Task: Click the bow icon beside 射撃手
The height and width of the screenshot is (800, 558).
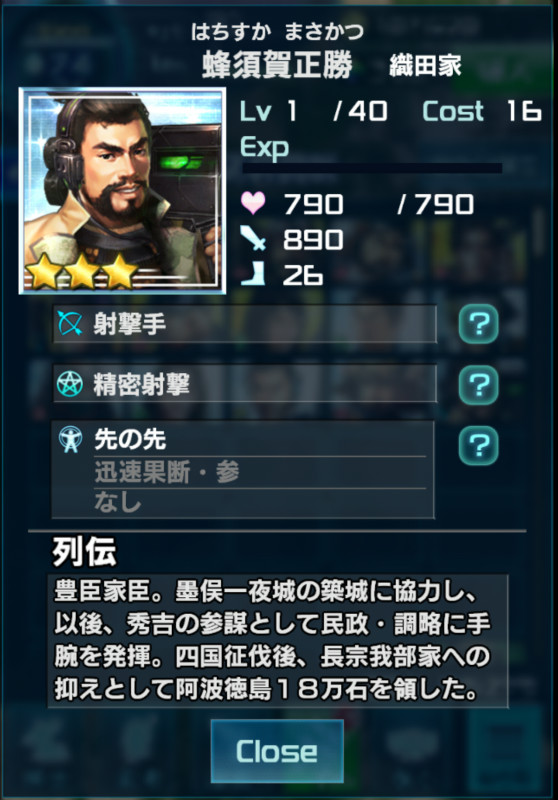Action: 70,323
